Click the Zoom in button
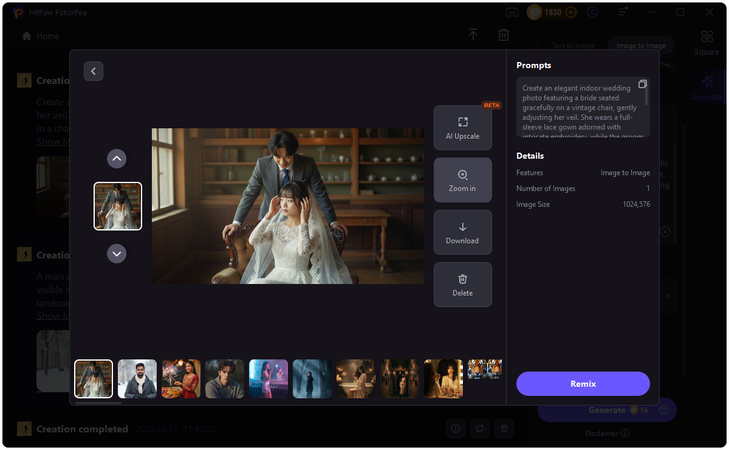 point(463,180)
